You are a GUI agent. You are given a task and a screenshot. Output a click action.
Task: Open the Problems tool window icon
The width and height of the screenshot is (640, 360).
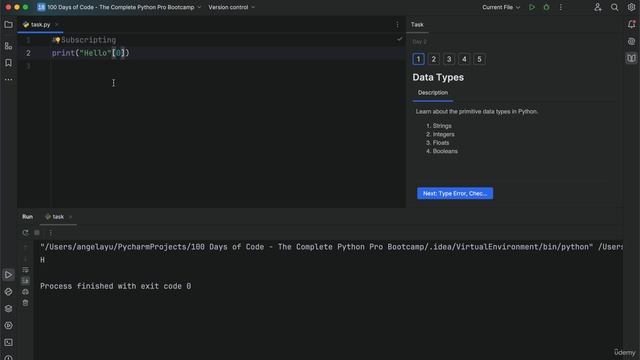[8, 358]
